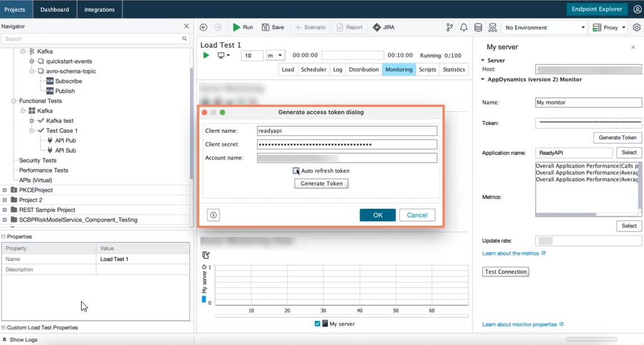Toggle the My server chart checkbox

(x=317, y=324)
